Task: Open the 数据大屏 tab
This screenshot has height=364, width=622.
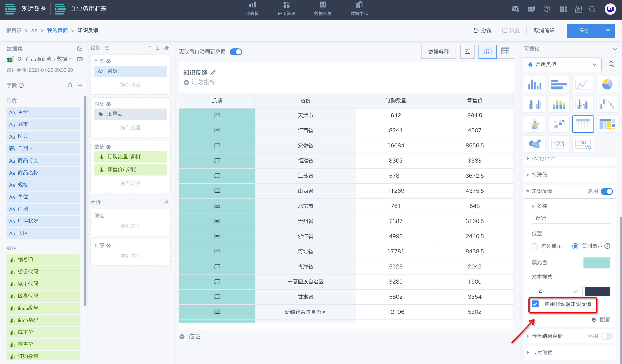Action: point(323,9)
